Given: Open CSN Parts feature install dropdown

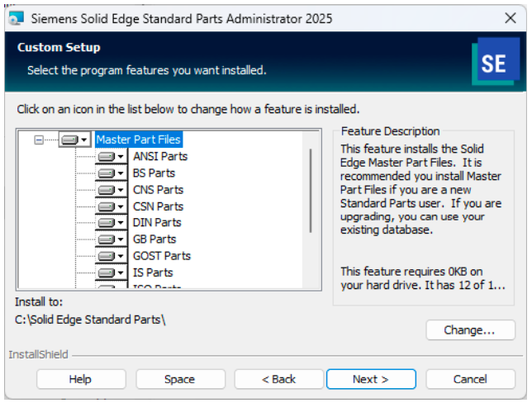Looking at the screenshot, I should [112, 206].
